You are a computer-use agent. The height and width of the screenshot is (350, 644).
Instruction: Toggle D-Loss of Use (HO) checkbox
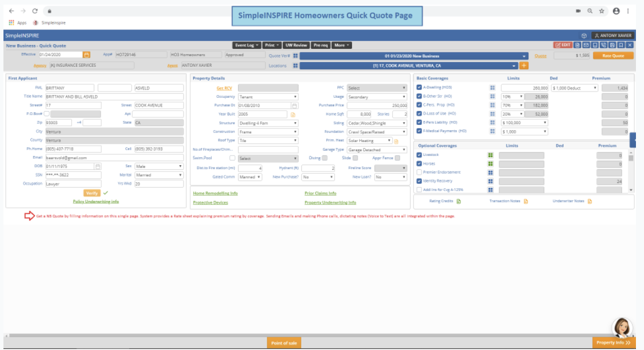pos(419,113)
